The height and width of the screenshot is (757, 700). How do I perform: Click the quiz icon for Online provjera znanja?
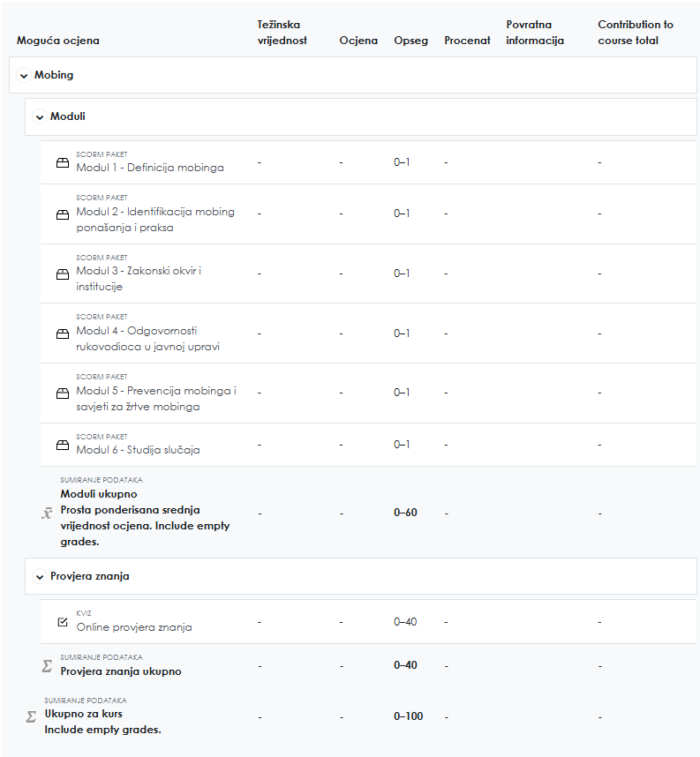pyautogui.click(x=63, y=622)
